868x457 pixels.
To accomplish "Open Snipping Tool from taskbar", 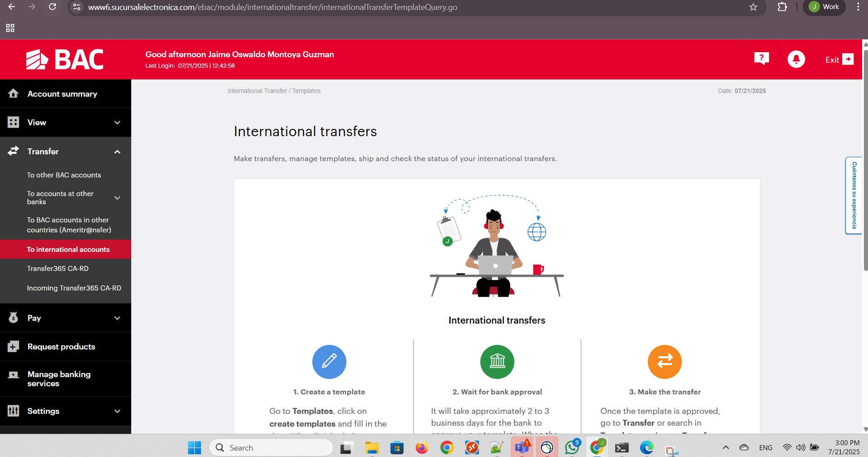I will click(671, 449).
